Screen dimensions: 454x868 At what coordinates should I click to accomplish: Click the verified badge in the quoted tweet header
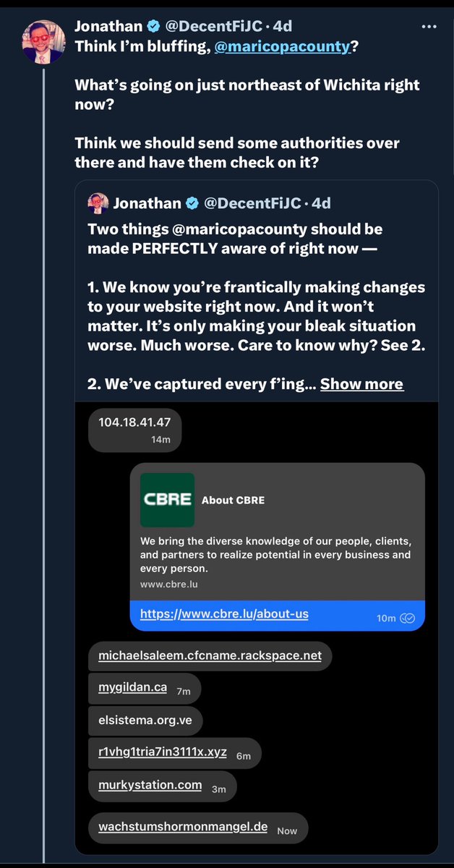point(193,204)
